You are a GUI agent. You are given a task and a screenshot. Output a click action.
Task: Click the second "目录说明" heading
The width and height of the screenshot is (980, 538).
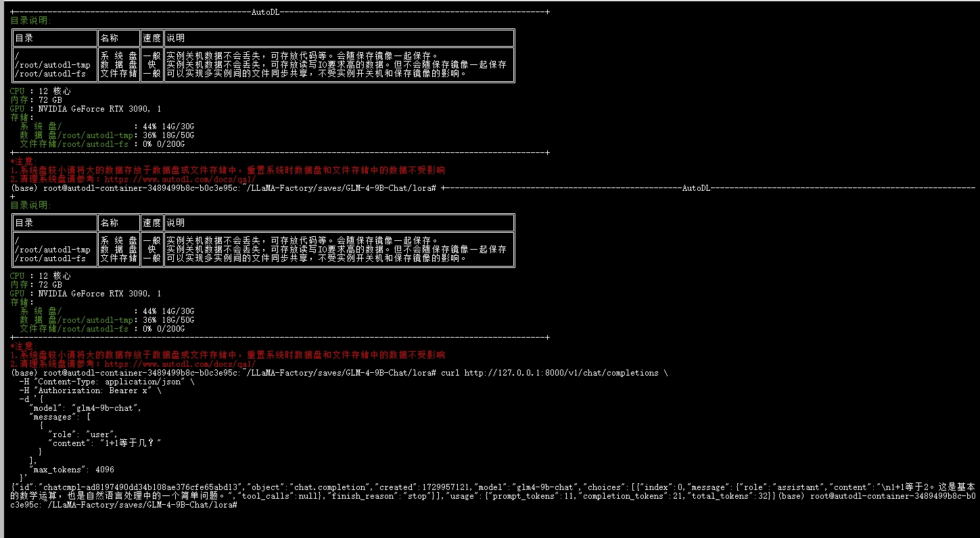coord(30,205)
